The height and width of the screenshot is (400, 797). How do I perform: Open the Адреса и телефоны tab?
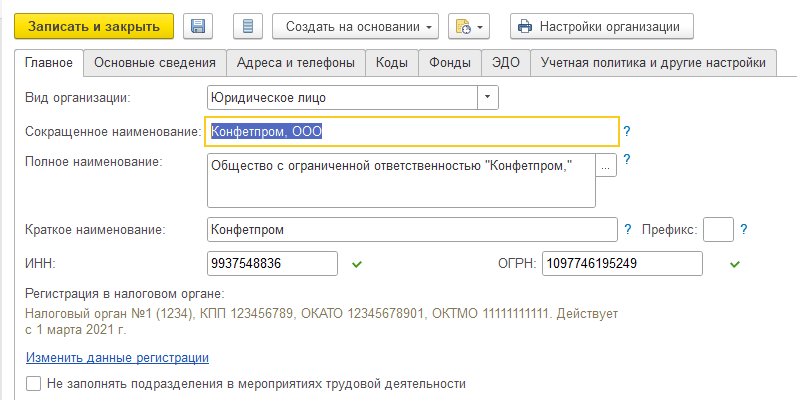click(296, 63)
